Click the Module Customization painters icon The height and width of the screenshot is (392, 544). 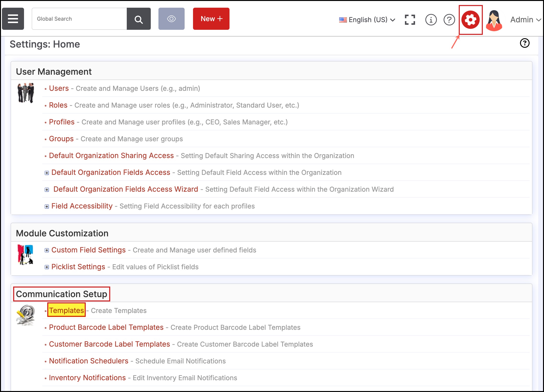(25, 255)
